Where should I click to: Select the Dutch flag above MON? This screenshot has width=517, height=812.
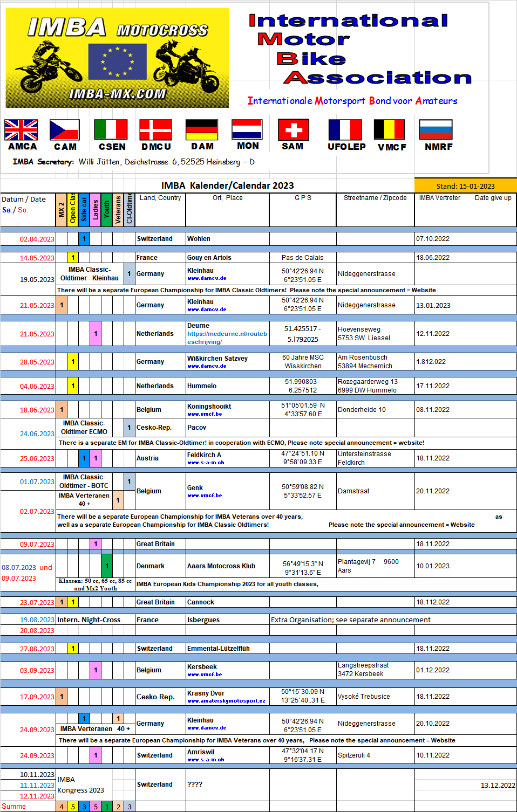click(x=247, y=129)
